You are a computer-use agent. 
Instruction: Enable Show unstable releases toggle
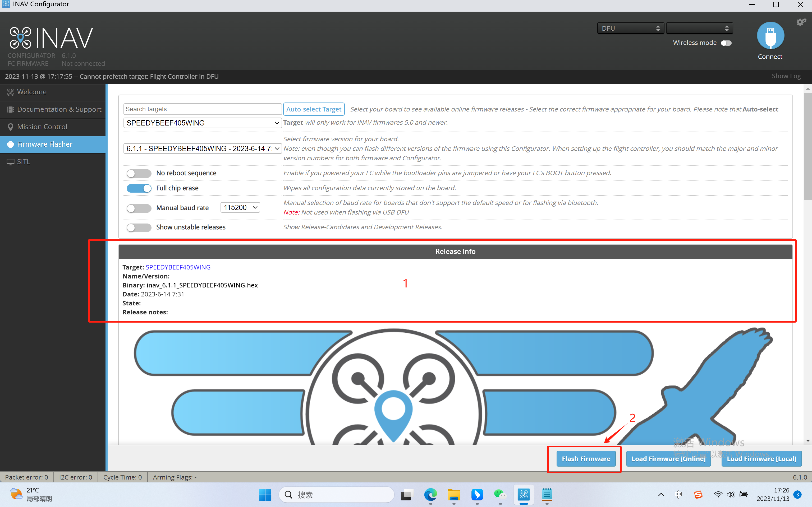[139, 228]
